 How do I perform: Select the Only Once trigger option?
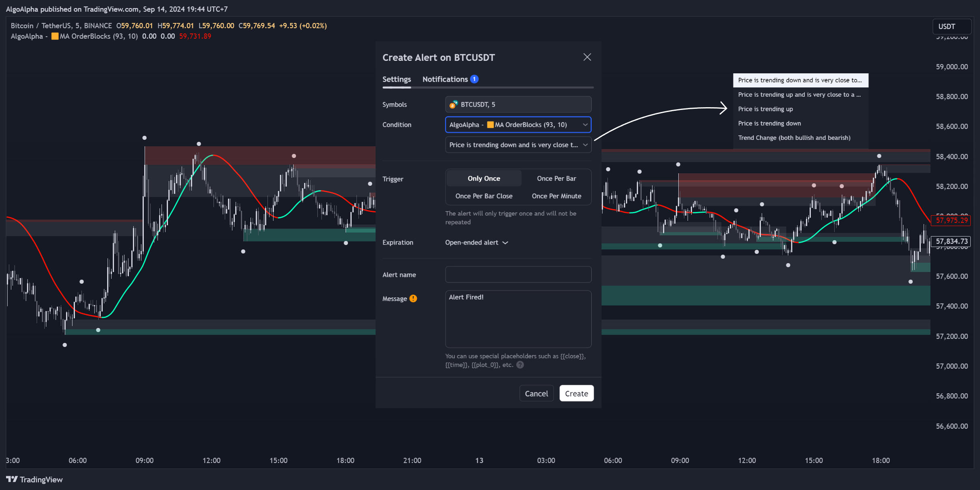click(x=484, y=179)
